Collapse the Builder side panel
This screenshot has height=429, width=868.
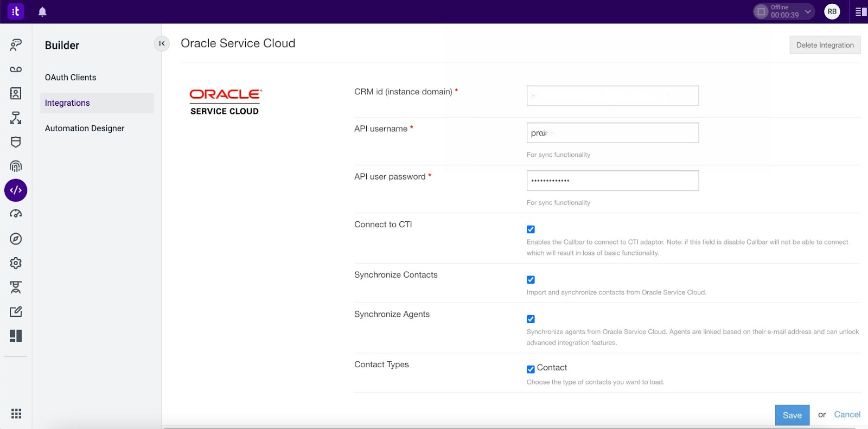(162, 43)
